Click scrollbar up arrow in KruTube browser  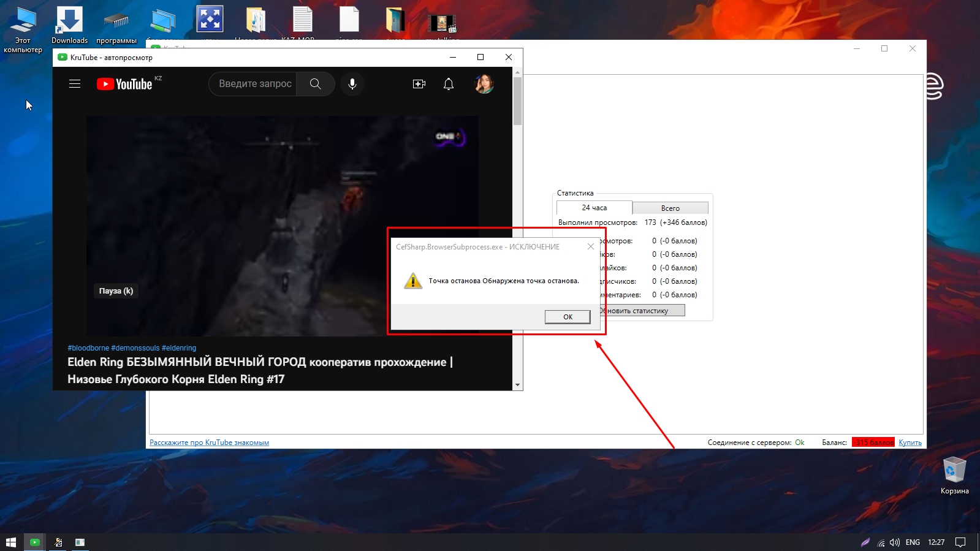coord(518,72)
